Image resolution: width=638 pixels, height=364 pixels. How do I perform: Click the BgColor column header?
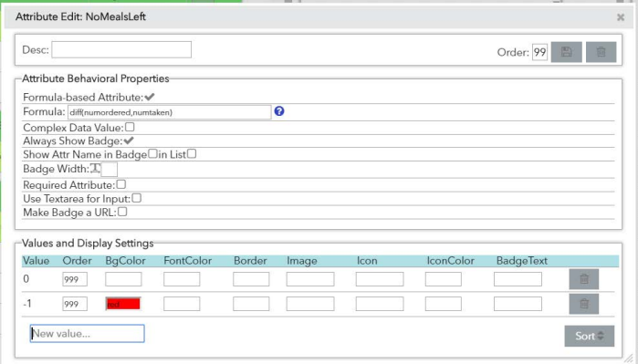click(x=125, y=261)
